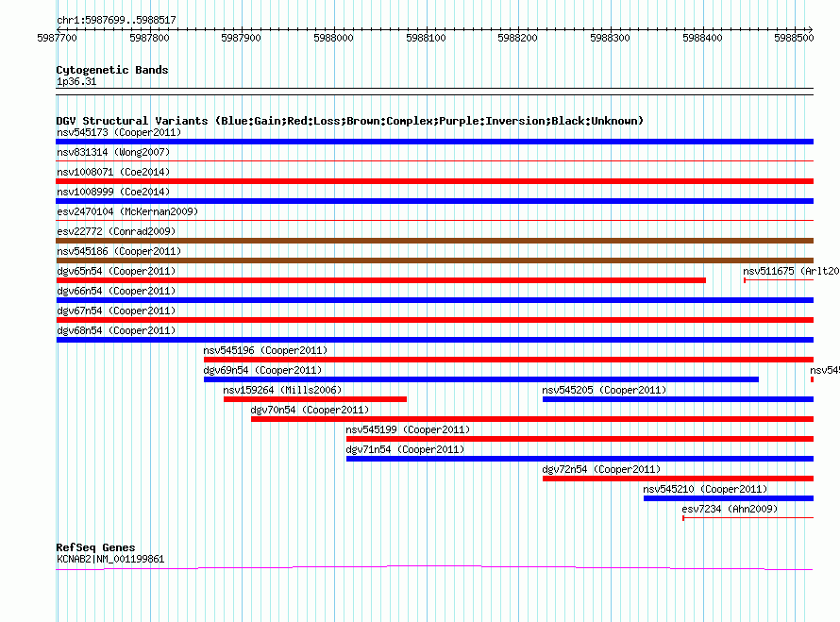This screenshot has height=622, width=840.
Task: Click the blue bar under nsv545210 (Cooper2011)
Action: (x=729, y=498)
